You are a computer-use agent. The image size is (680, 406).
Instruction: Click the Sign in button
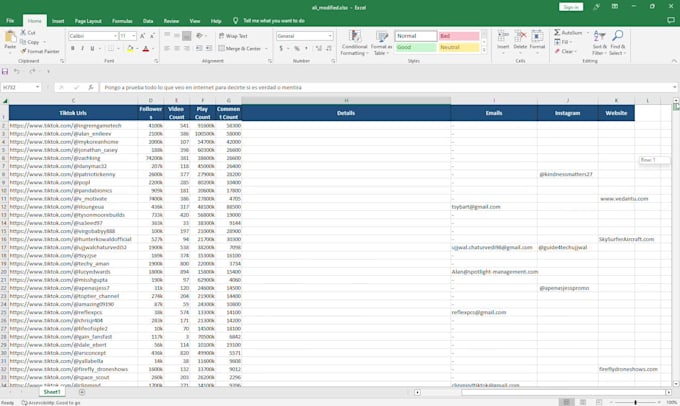pos(571,7)
